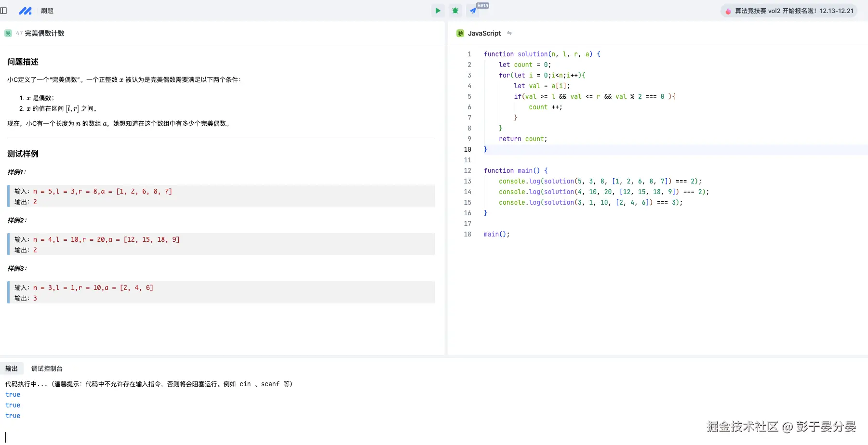Open the JavaScript language selector
The width and height of the screenshot is (868, 445).
click(x=484, y=33)
